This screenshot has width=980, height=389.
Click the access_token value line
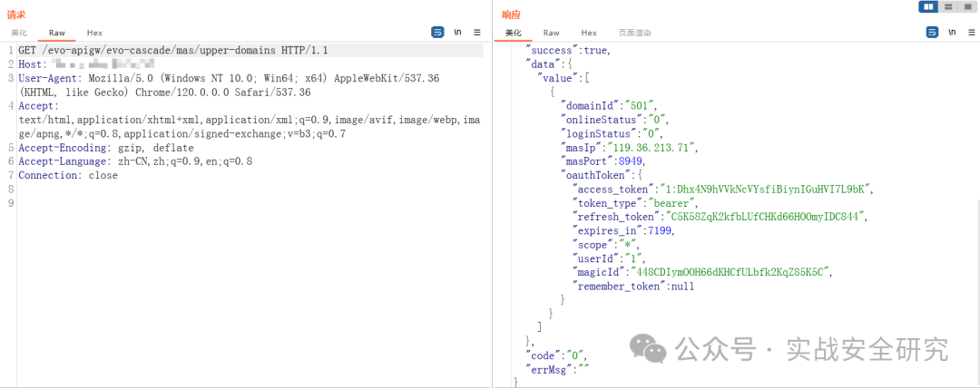pyautogui.click(x=722, y=190)
